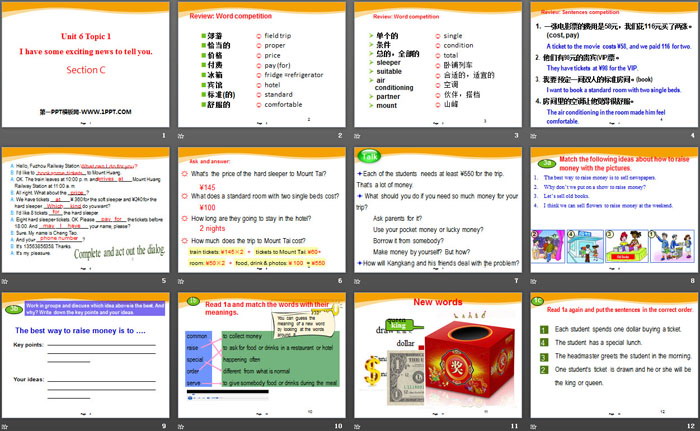This screenshot has width=700, height=431.
Task: Click the red lottery box image on slide 11
Action: (x=469, y=360)
